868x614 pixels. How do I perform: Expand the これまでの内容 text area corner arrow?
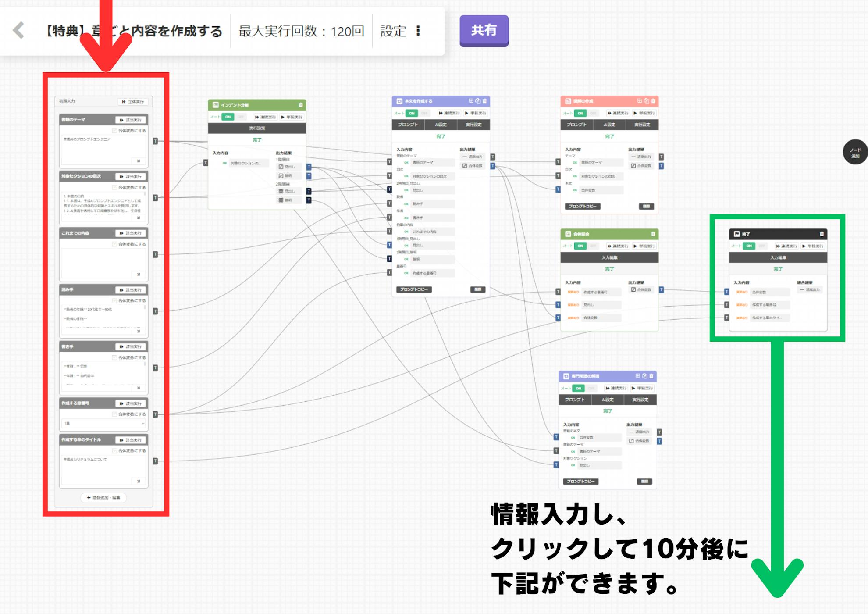[x=139, y=275]
